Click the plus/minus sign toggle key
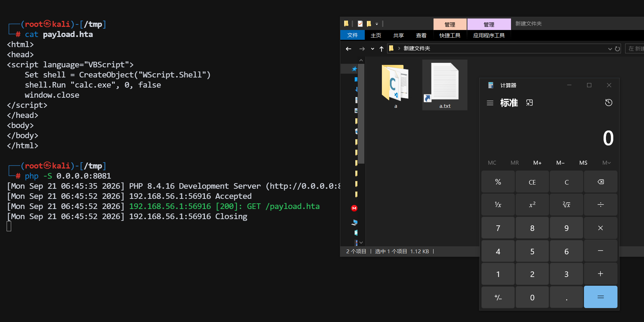The height and width of the screenshot is (322, 644). click(498, 297)
